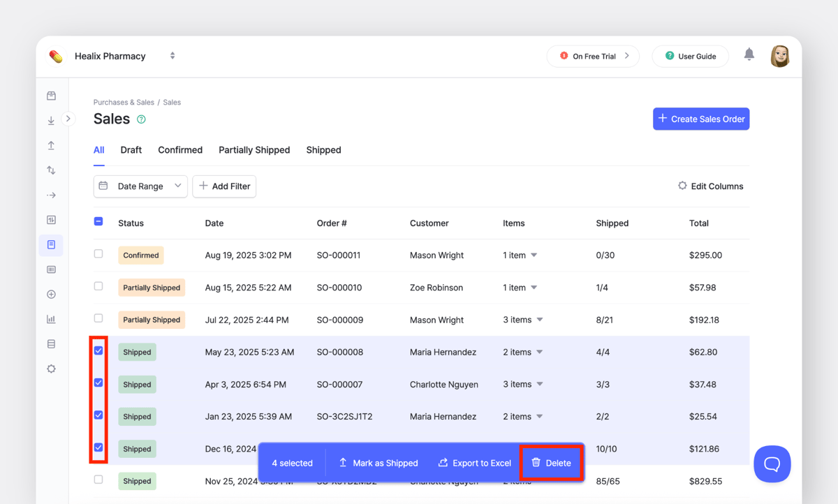838x504 pixels.
Task: Click the plus-circle quick add icon
Action: click(x=51, y=294)
